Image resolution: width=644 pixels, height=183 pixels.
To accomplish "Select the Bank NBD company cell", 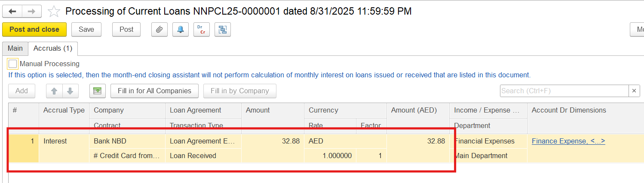I will [110, 141].
